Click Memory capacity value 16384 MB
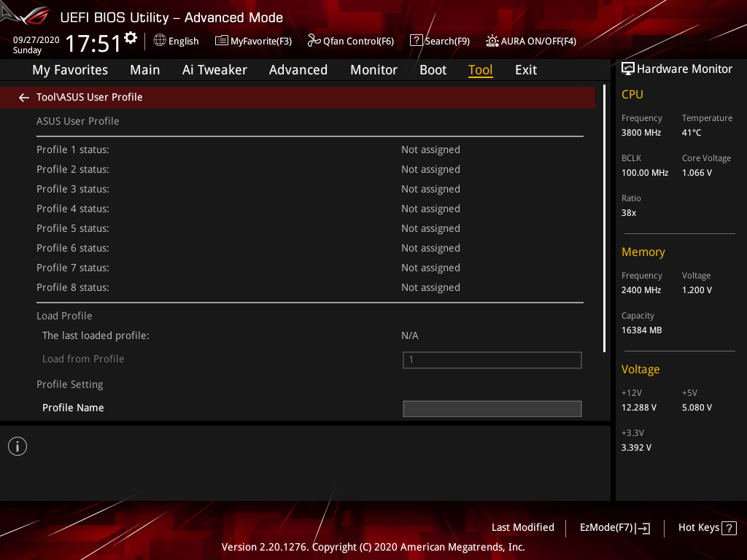The width and height of the screenshot is (747, 560). (642, 330)
